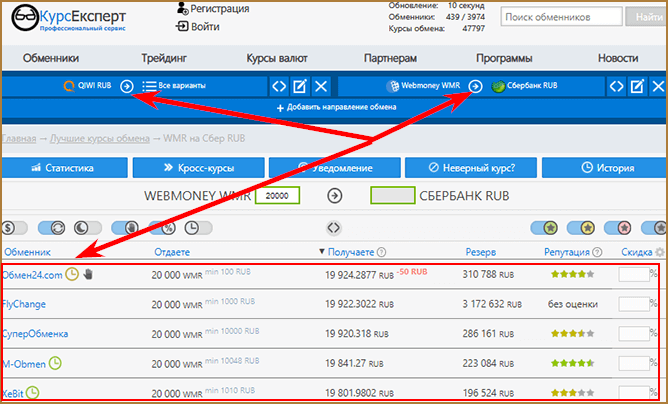Toggle the percent filter switch
This screenshot has height=404, width=668.
[x=162, y=228]
